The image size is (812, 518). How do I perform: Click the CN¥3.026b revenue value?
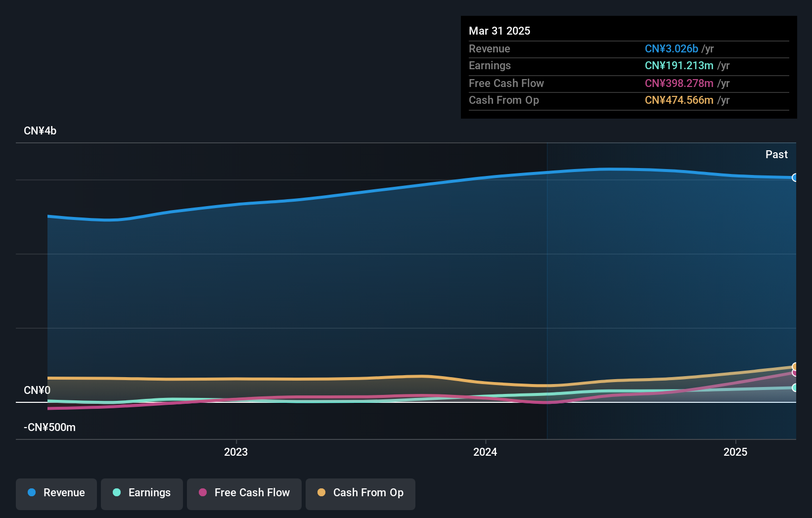tap(671, 49)
